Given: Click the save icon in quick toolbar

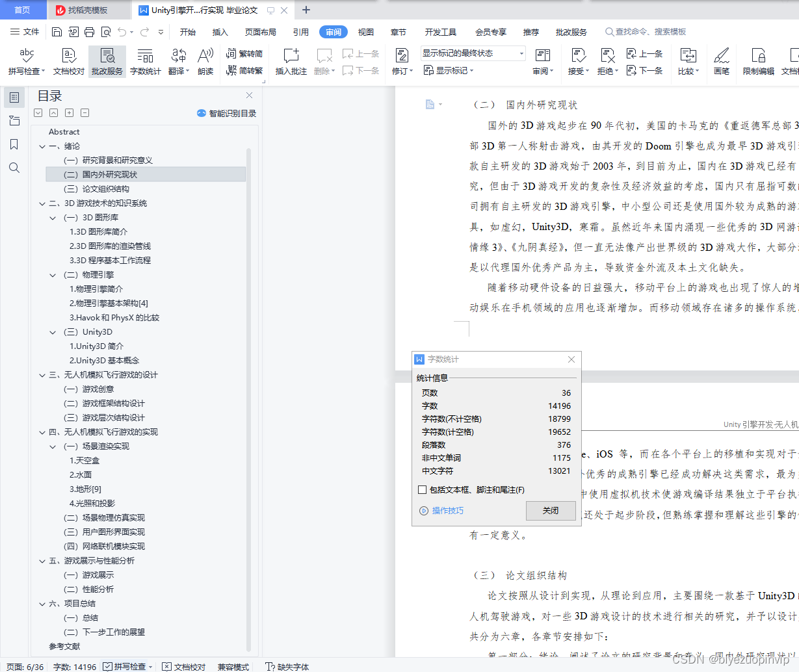Looking at the screenshot, I should pos(57,32).
